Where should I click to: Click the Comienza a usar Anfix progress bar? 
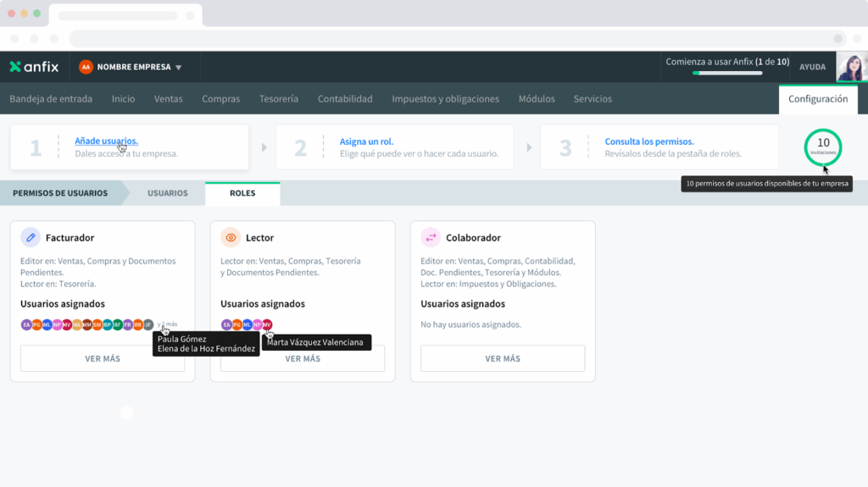click(x=740, y=73)
